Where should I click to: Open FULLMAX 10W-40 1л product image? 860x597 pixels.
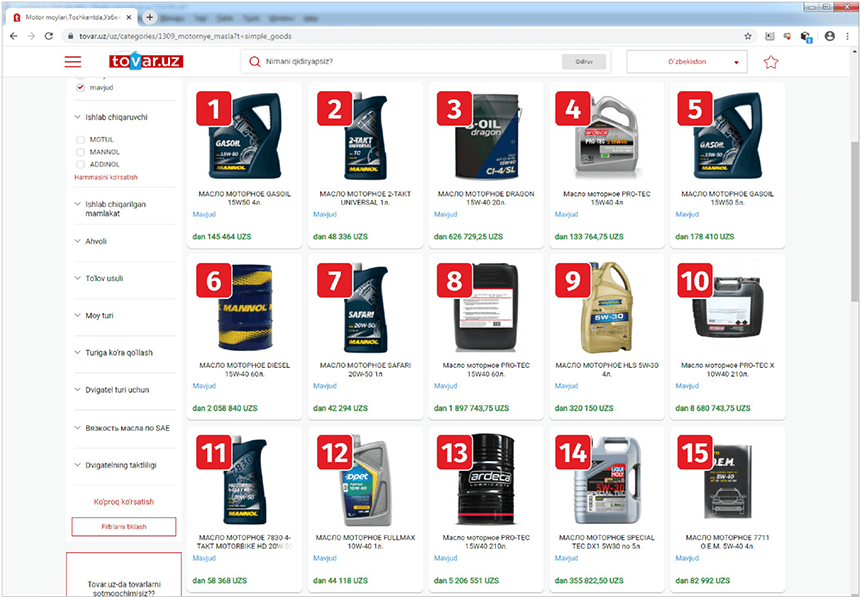point(365,480)
